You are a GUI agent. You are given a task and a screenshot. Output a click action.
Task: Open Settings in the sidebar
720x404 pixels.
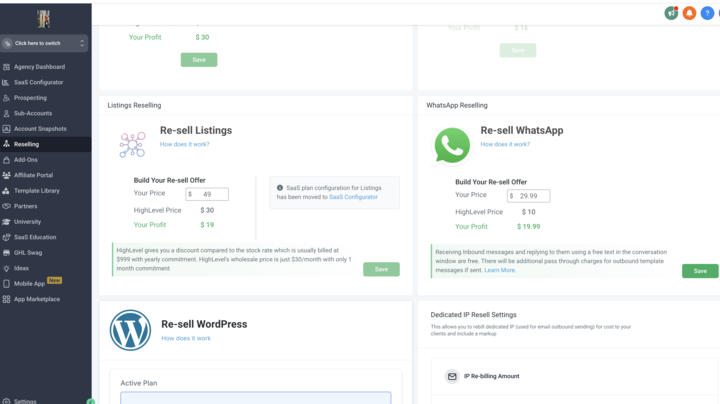[25, 401]
